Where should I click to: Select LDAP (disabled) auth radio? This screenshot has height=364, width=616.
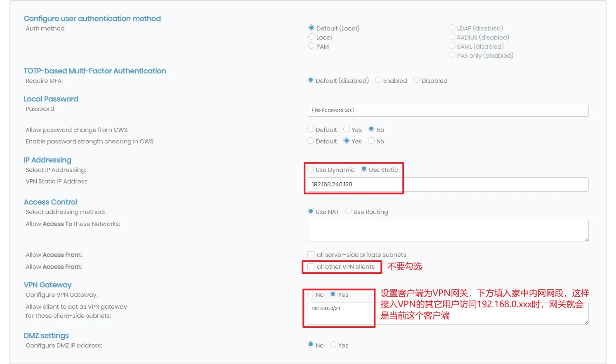coord(452,28)
